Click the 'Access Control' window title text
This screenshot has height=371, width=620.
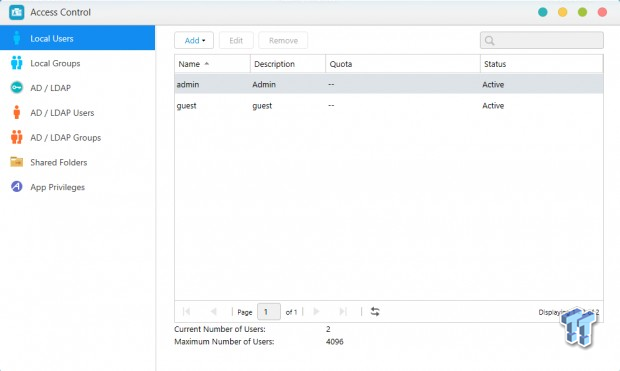pos(60,12)
